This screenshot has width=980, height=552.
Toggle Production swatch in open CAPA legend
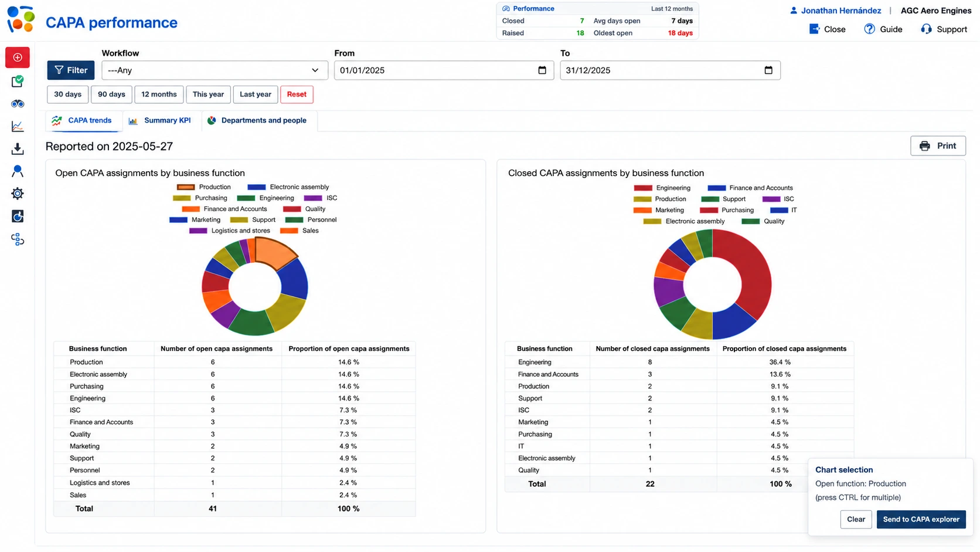point(186,187)
